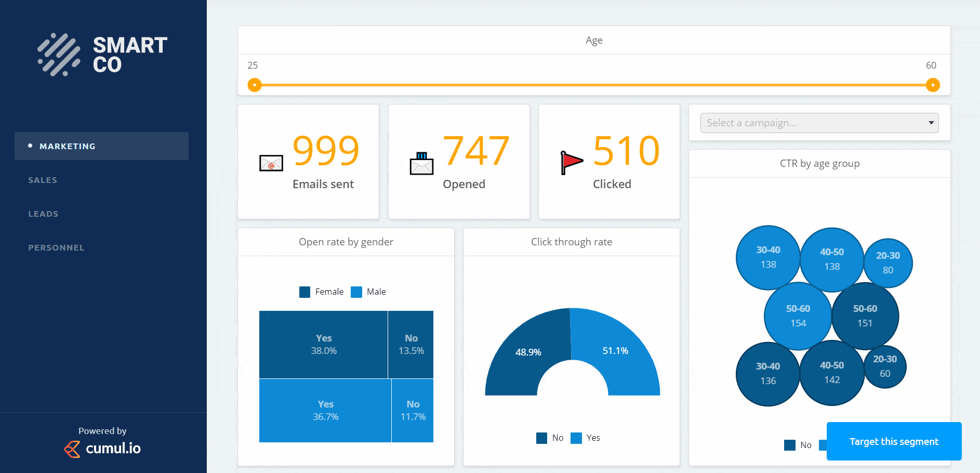The image size is (980, 473).
Task: Switch to the Sales section
Action: [x=43, y=180]
